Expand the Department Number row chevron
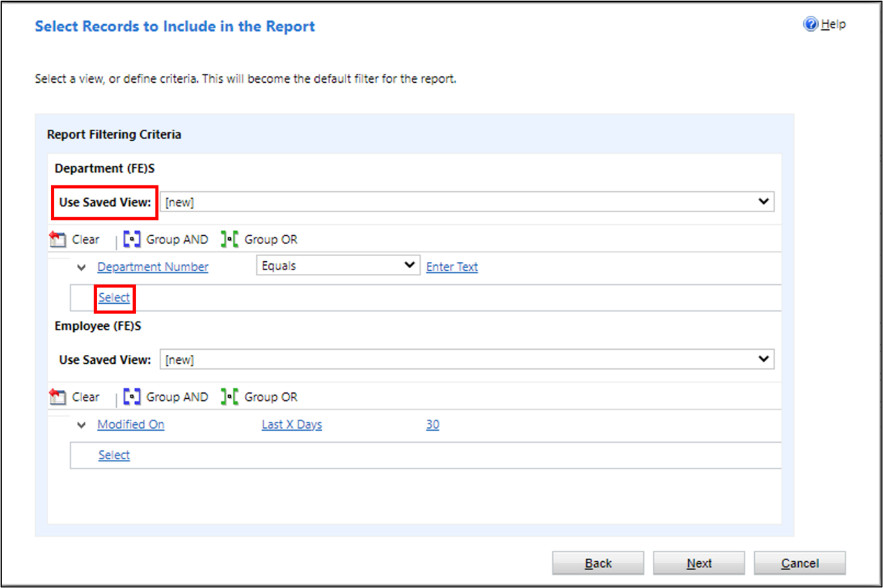 click(81, 267)
